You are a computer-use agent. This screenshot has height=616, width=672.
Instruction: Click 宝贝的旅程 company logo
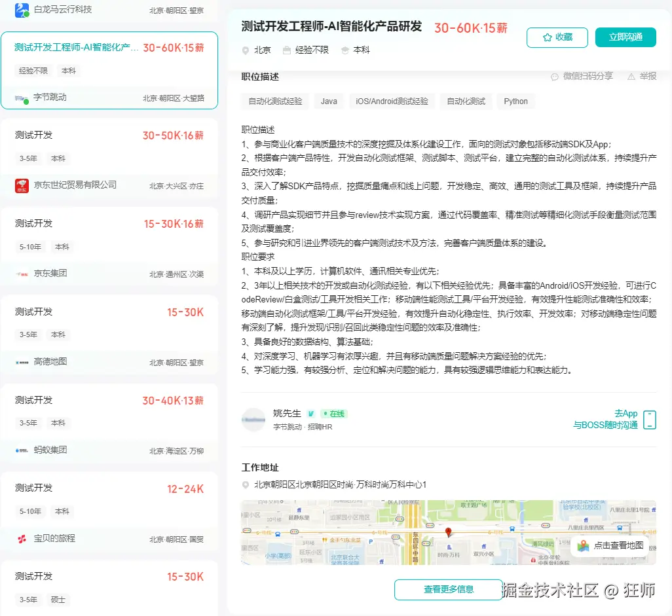click(22, 539)
